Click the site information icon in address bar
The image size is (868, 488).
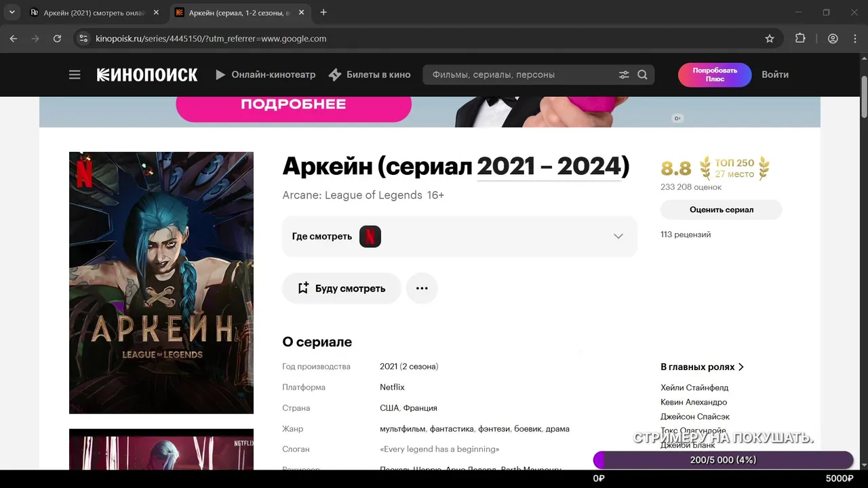(83, 39)
